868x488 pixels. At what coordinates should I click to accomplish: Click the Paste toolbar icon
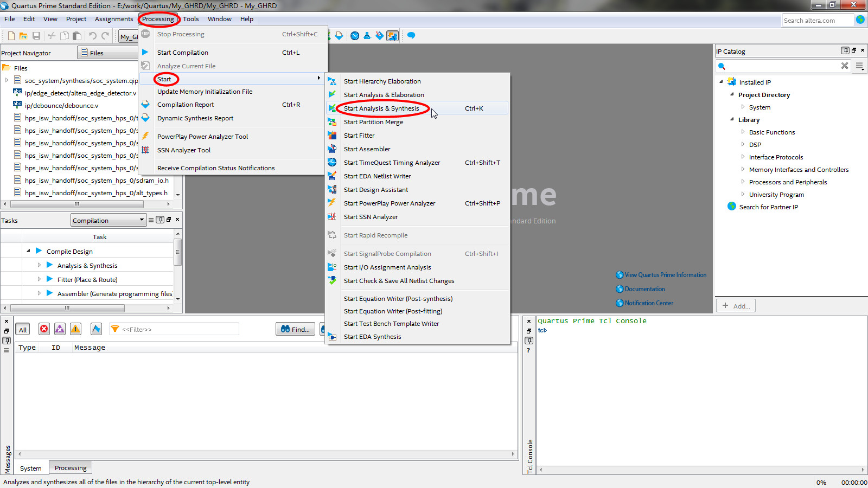coord(77,36)
